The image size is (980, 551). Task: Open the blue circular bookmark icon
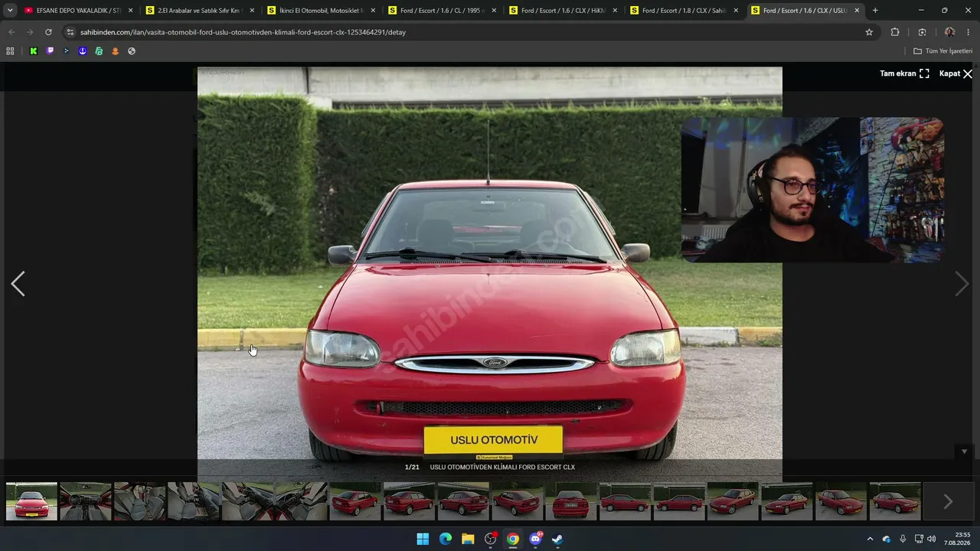coord(83,51)
